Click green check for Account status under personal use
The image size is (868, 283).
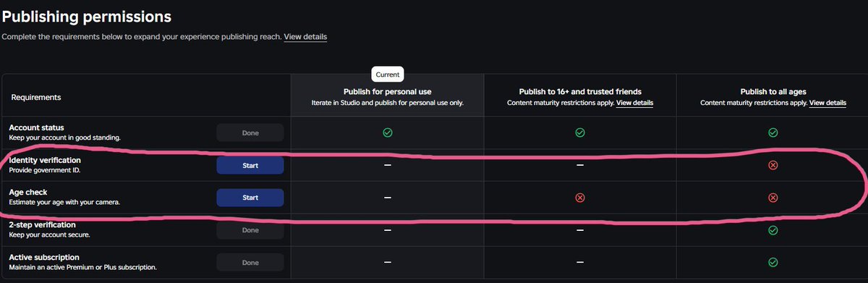coord(387,132)
